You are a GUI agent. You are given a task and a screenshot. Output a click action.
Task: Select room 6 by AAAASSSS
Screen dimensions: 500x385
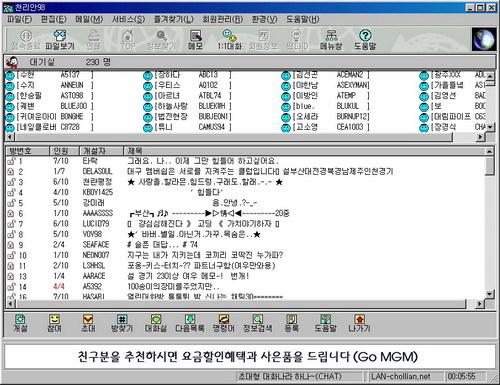[x=245, y=213]
